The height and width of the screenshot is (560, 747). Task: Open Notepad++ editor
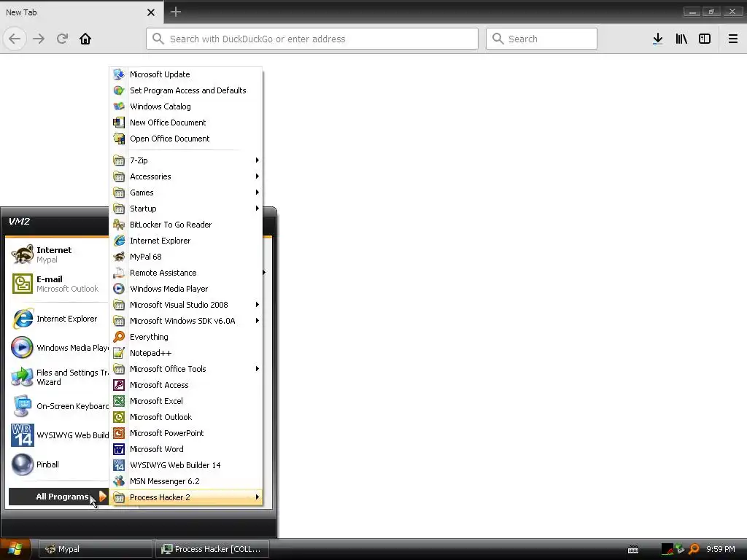click(x=186, y=353)
